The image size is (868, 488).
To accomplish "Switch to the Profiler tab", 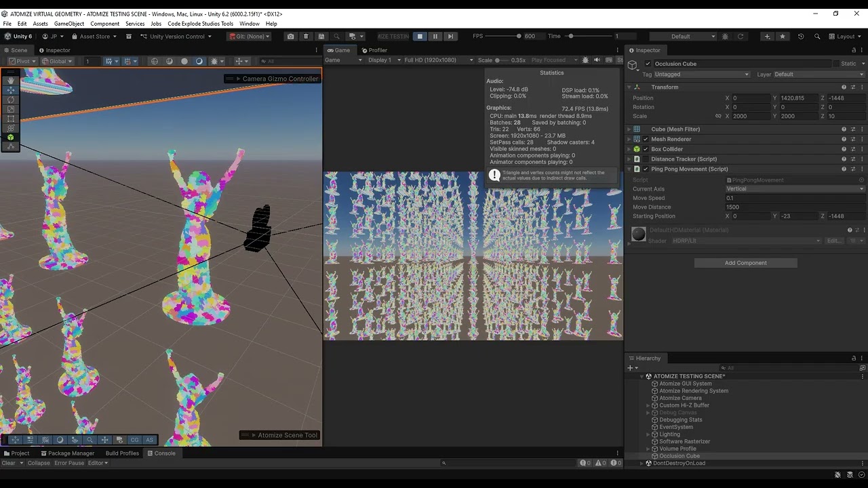I will [x=374, y=50].
